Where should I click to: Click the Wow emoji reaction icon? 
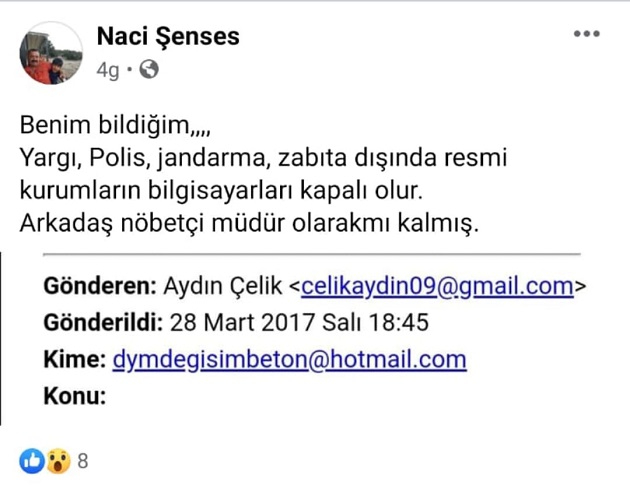pyautogui.click(x=57, y=461)
